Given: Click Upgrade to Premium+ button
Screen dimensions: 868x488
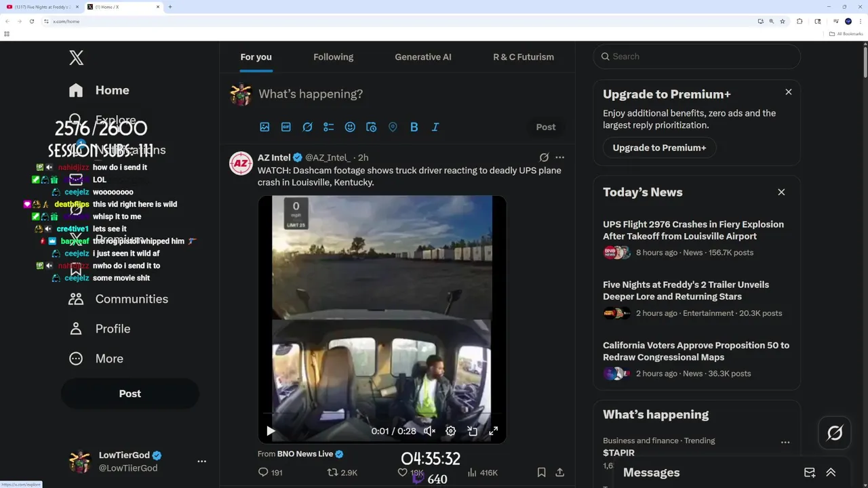Looking at the screenshot, I should click(x=659, y=148).
